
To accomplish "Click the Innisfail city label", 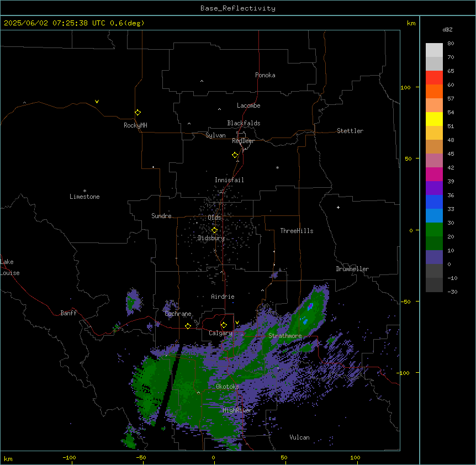I will (229, 180).
